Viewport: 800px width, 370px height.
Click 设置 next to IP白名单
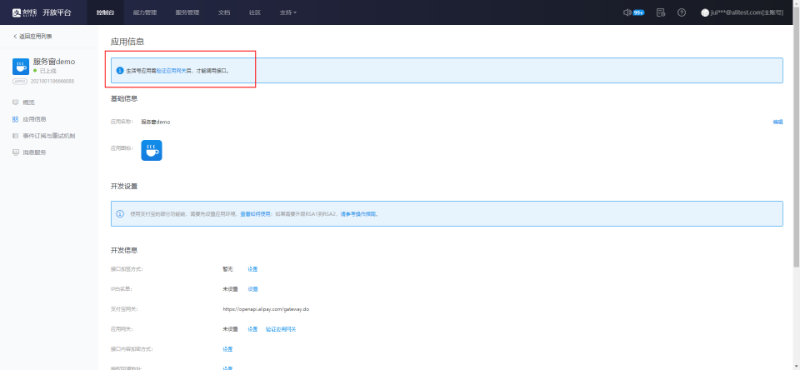253,289
